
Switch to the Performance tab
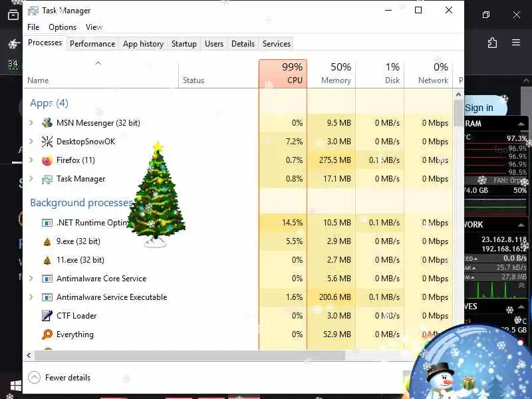(x=92, y=44)
